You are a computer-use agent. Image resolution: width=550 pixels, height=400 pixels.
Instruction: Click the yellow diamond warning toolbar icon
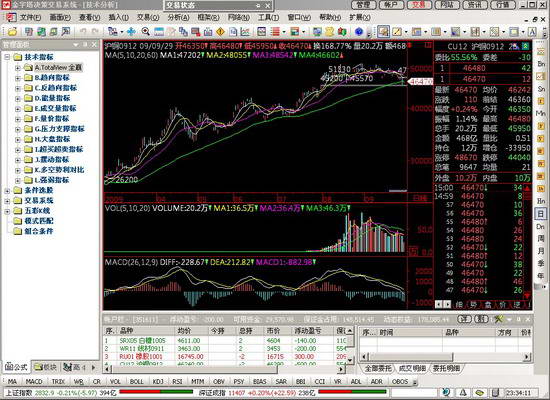pyautogui.click(x=220, y=32)
